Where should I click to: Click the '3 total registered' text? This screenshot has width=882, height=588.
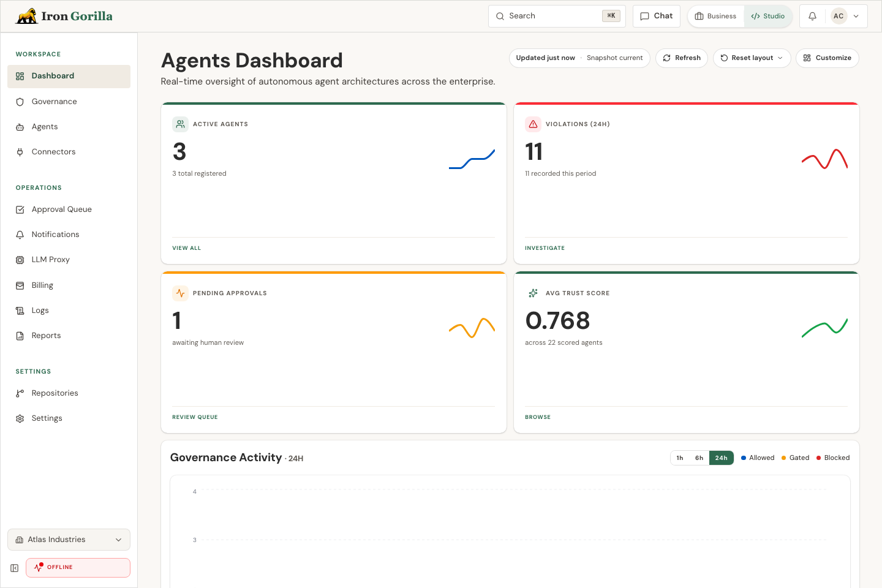[199, 174]
